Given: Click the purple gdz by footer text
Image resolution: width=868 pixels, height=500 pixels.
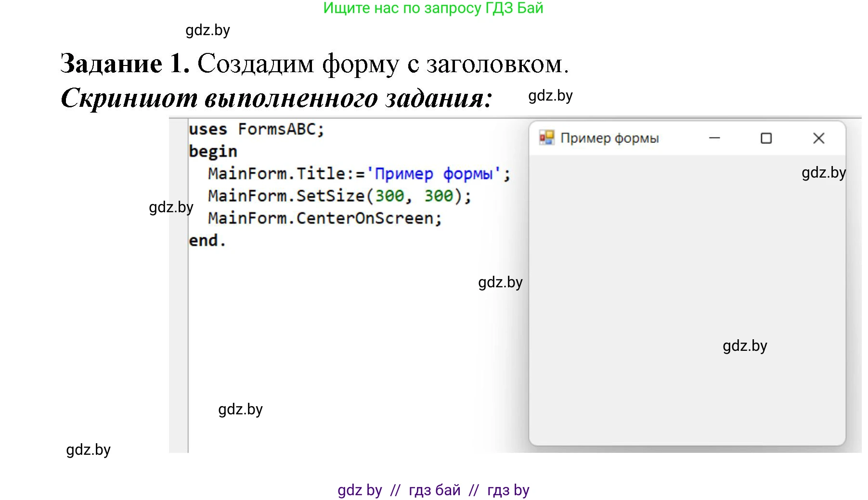Looking at the screenshot, I should coord(360,490).
